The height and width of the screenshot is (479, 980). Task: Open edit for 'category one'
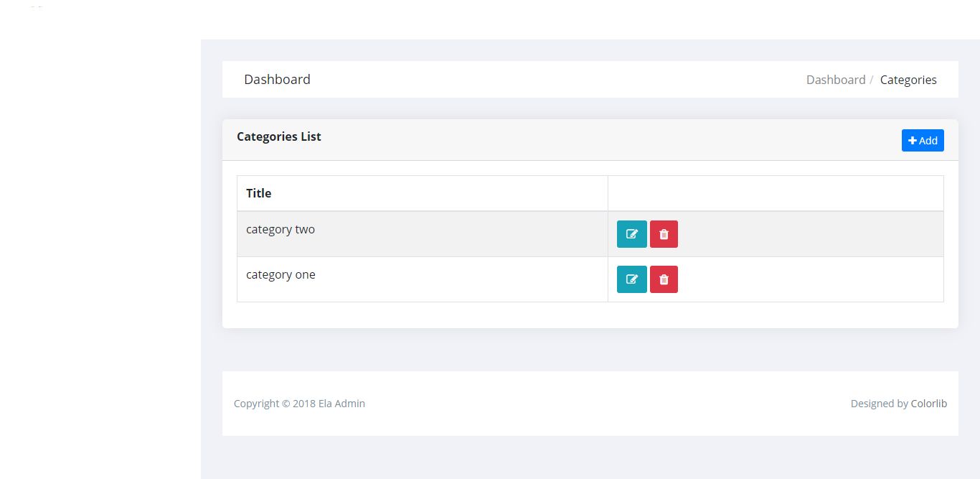coord(631,279)
